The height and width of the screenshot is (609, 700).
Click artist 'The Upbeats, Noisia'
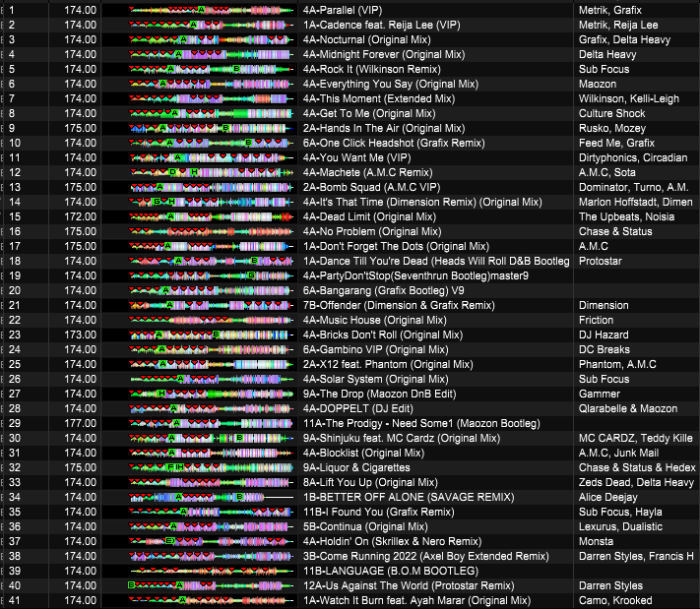(x=626, y=216)
